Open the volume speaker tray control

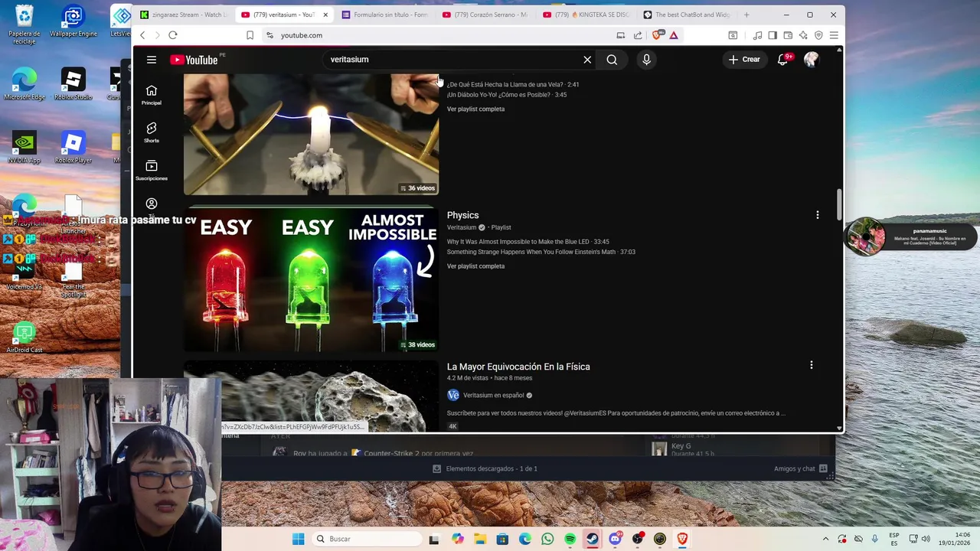point(926,539)
